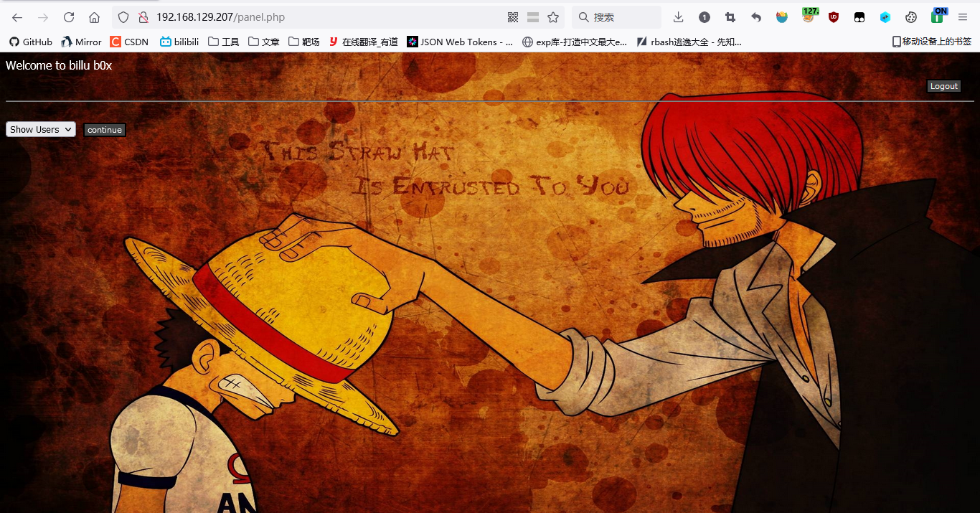Open the colorful bowl extension icon

(782, 17)
